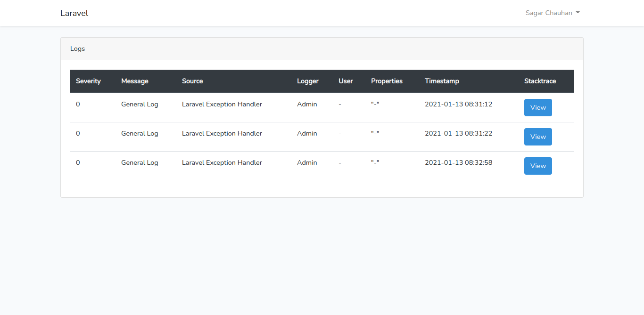644x315 pixels.
Task: View stacktrace for the 08:31:12 log
Action: point(538,107)
